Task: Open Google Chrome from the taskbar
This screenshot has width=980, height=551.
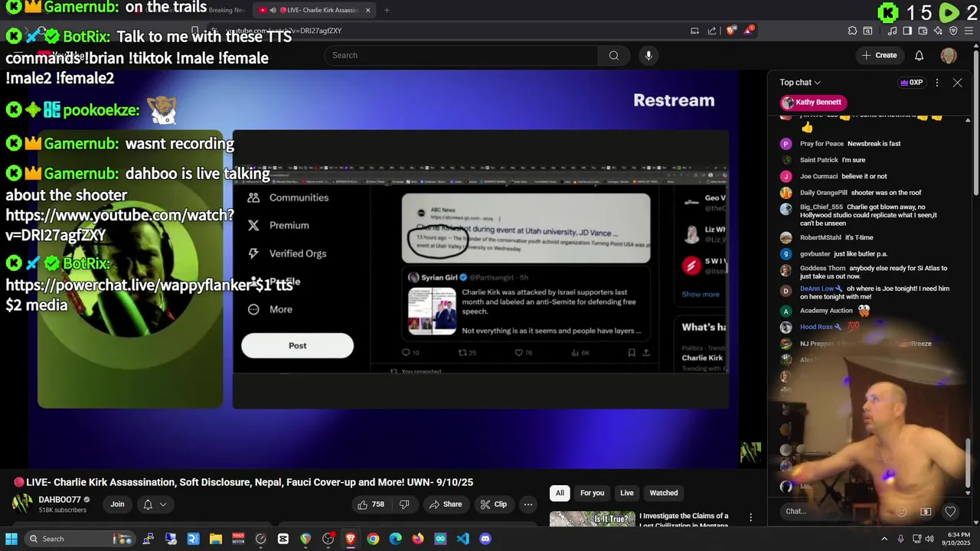Action: tap(373, 539)
